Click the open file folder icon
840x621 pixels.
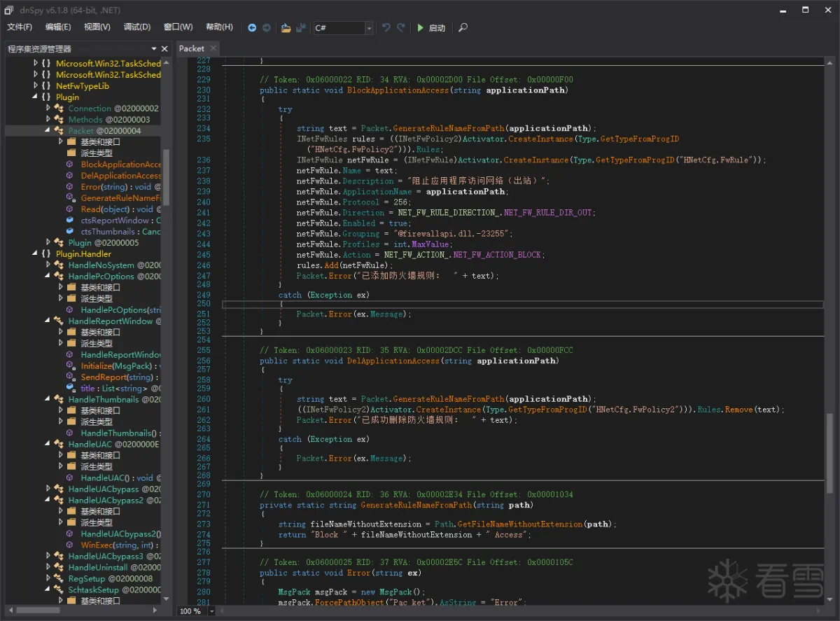(x=286, y=28)
